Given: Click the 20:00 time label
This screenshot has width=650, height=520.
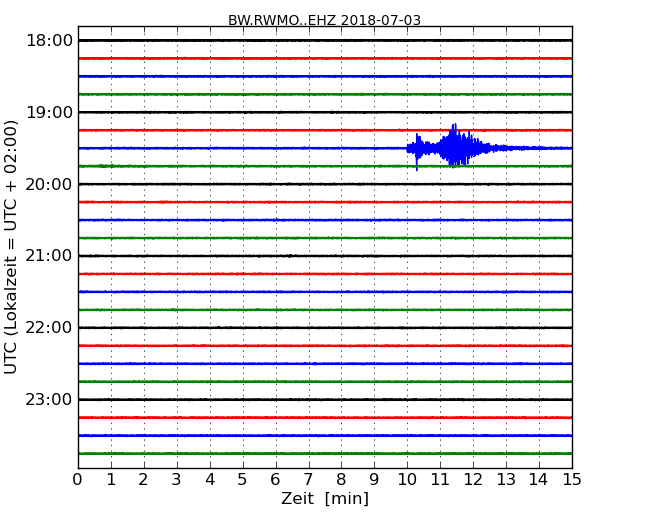Looking at the screenshot, I should (x=49, y=184).
